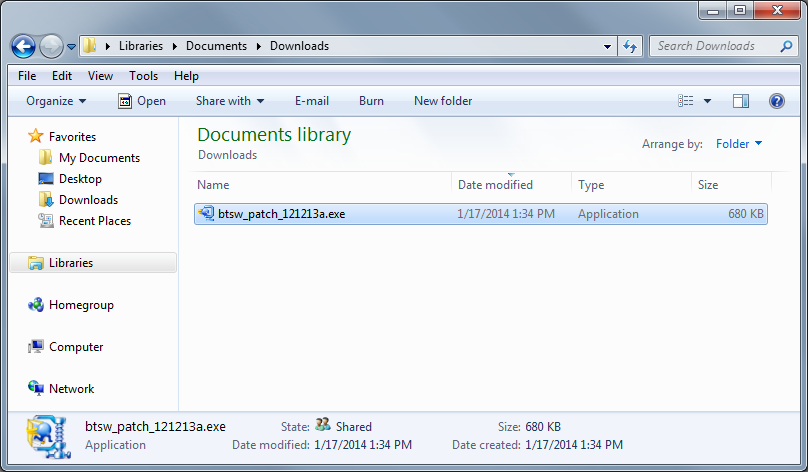Click the Forward navigation arrow
The height and width of the screenshot is (472, 808).
51,46
